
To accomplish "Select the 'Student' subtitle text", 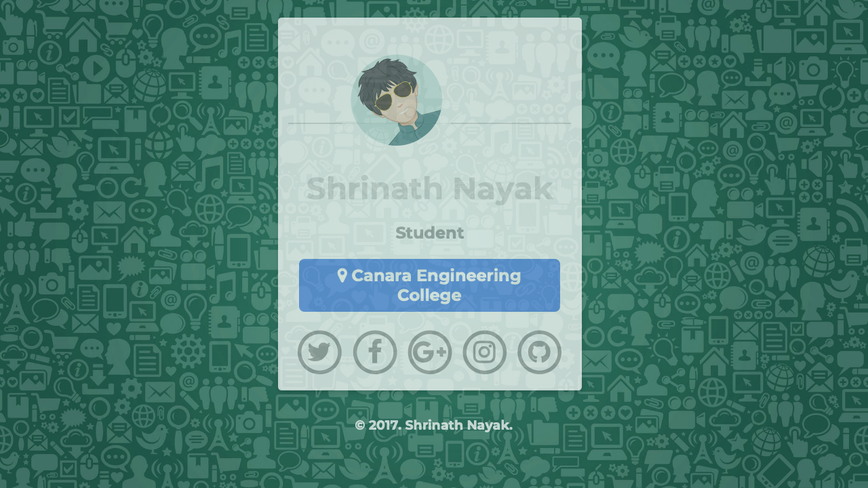I will tap(430, 233).
